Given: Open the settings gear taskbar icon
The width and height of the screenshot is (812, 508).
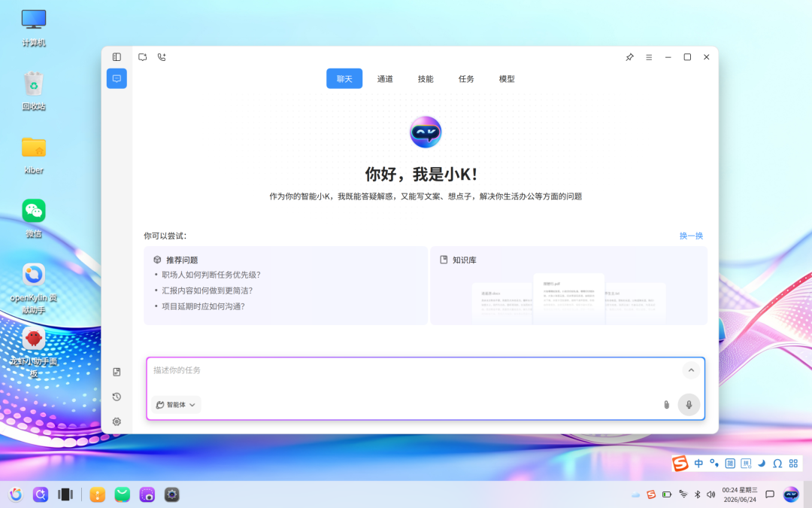Looking at the screenshot, I should coord(172,494).
